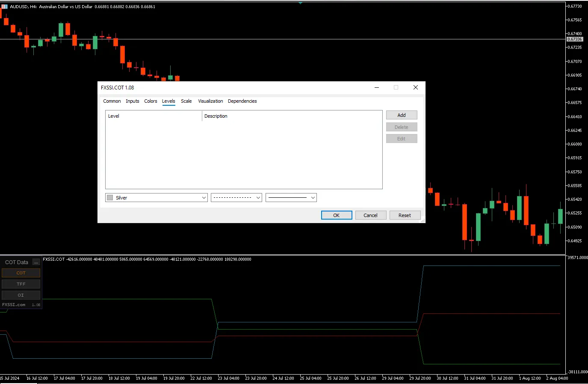588x384 pixels.
Task: Click the chart symbol icon beside AUDUSD
Action: tap(4, 6)
